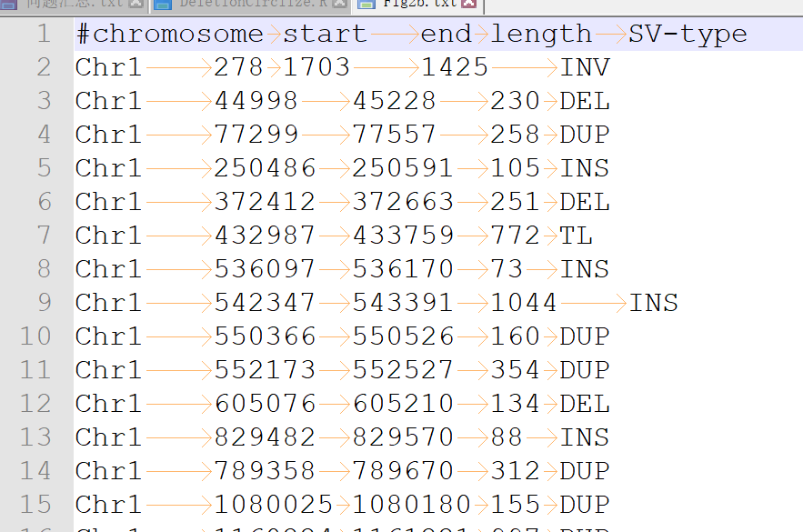Click the start value 552173
The width and height of the screenshot is (803, 532).
(x=265, y=370)
